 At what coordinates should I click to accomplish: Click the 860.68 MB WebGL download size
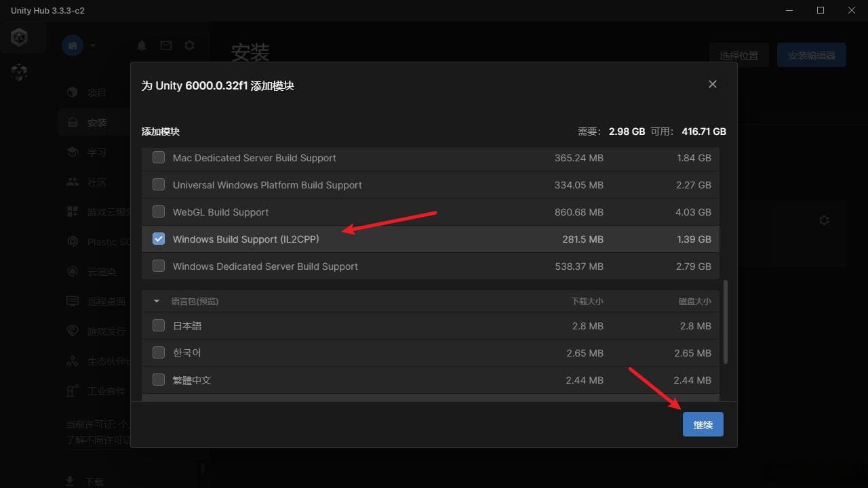(x=579, y=212)
